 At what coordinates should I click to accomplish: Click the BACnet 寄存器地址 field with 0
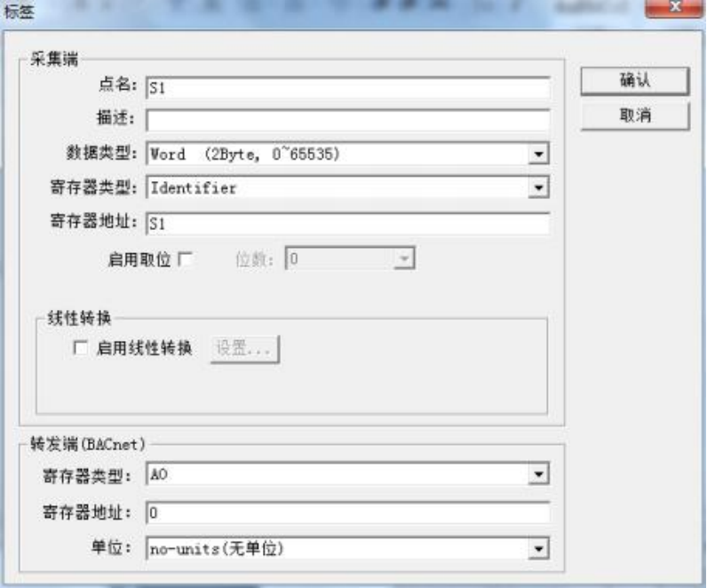pyautogui.click(x=347, y=513)
